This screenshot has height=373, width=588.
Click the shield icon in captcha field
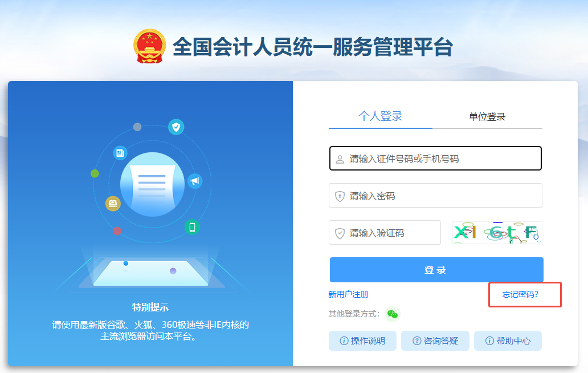tap(340, 233)
